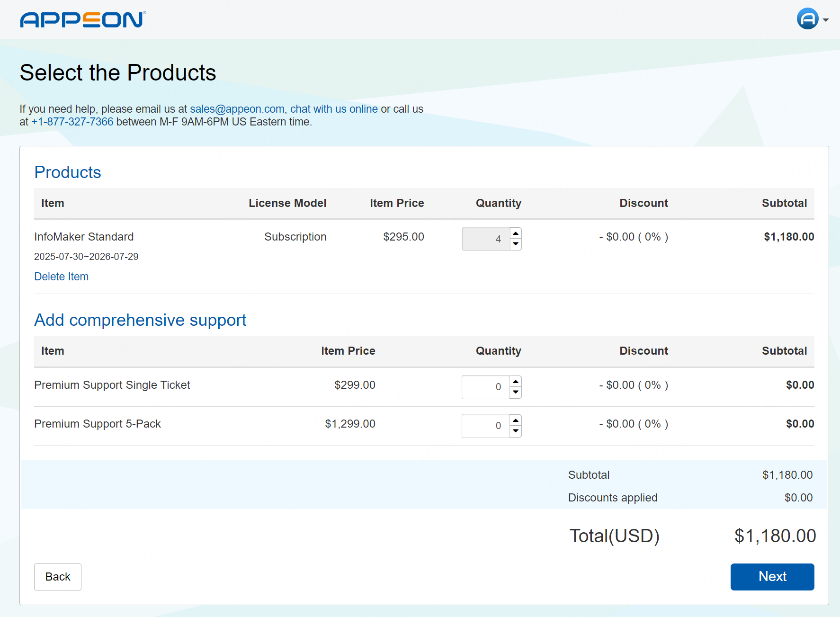This screenshot has height=617, width=840.
Task: Go back with the Back button
Action: pos(58,577)
